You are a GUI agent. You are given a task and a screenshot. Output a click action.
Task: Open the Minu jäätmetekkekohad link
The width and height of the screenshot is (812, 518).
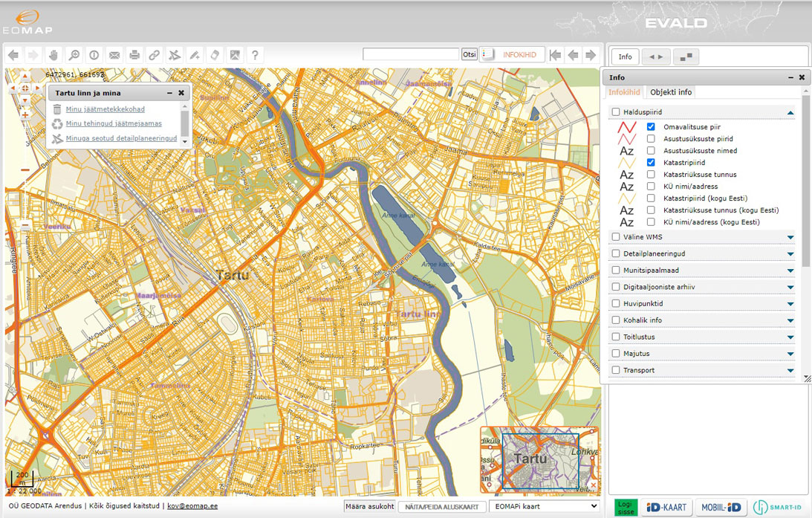[105, 110]
